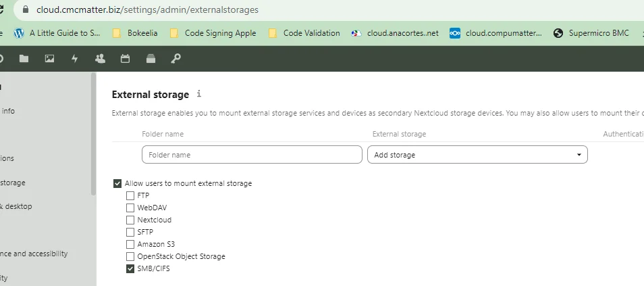Check the OpenStack Object Storage option
Image resolution: width=644 pixels, height=286 pixels.
[x=130, y=256]
